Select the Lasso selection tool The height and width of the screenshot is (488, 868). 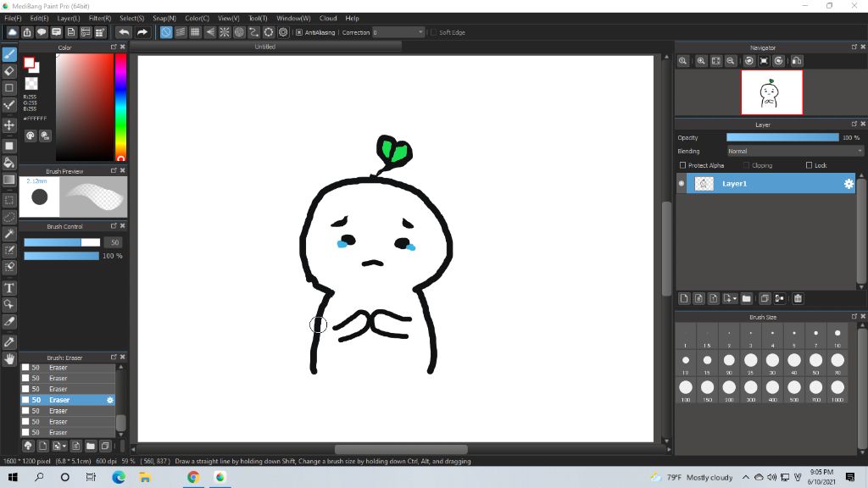[x=9, y=217]
